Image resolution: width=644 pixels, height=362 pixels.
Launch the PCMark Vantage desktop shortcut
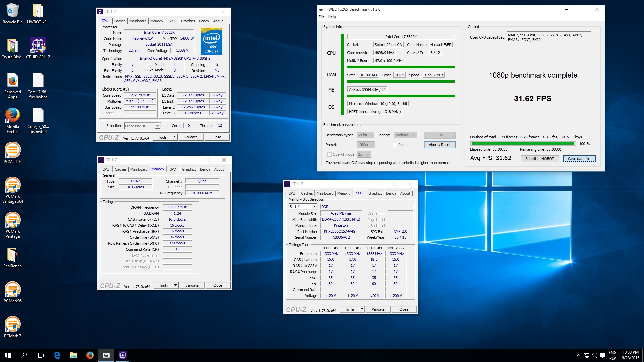[13, 226]
